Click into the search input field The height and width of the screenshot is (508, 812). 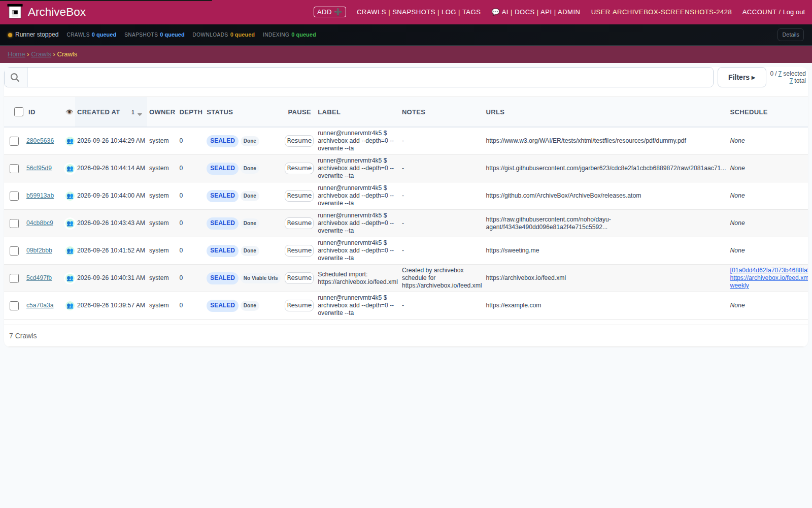370,77
